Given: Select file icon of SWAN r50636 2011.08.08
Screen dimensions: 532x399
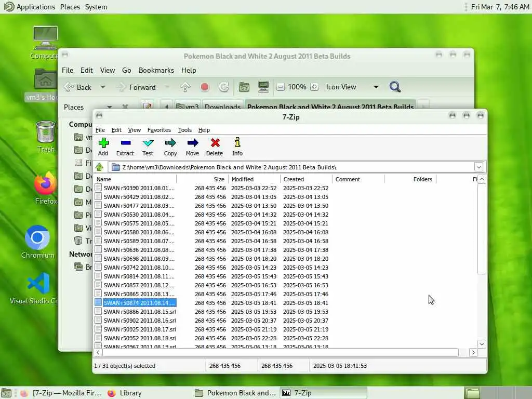Looking at the screenshot, I should pos(98,249).
